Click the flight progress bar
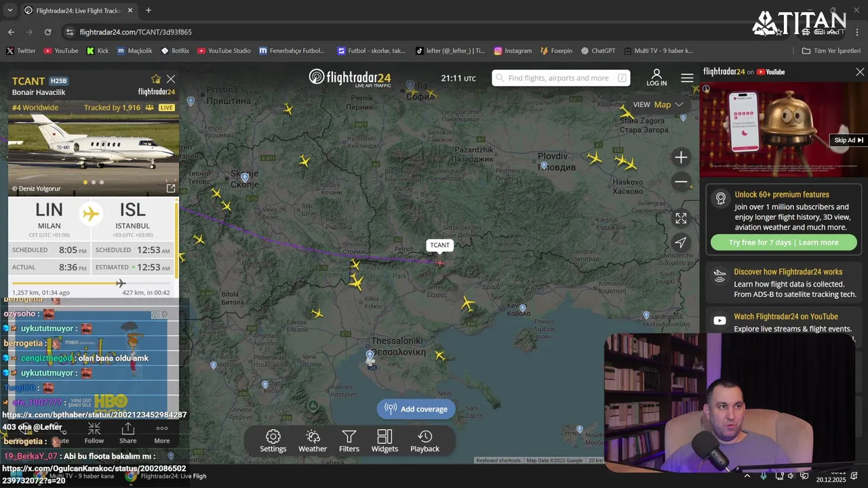 coord(91,283)
